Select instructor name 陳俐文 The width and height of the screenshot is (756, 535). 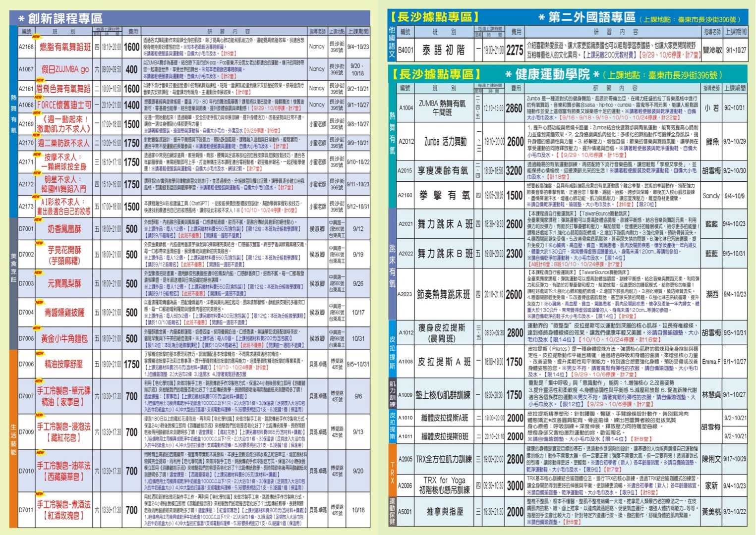[x=712, y=459]
